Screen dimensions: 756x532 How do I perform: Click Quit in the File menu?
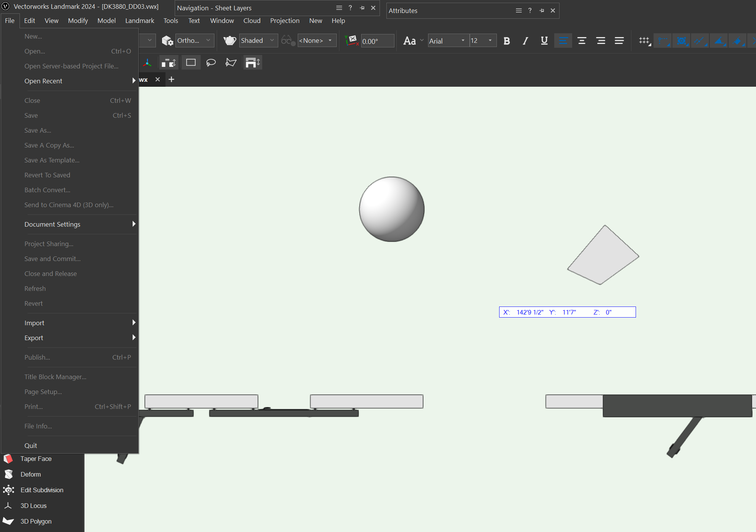pyautogui.click(x=31, y=446)
